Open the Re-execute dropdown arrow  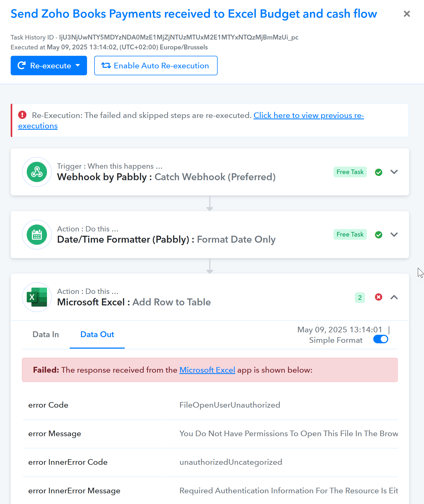tap(78, 65)
